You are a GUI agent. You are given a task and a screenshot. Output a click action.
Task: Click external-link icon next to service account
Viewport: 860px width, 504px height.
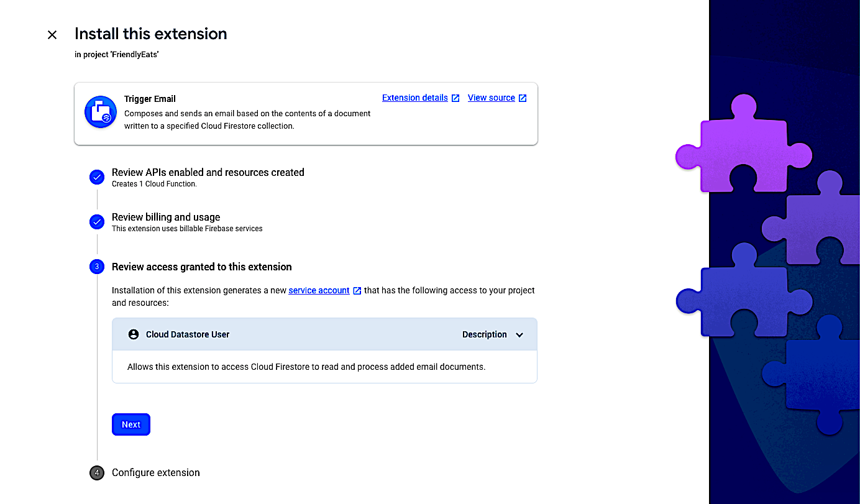pyautogui.click(x=357, y=291)
